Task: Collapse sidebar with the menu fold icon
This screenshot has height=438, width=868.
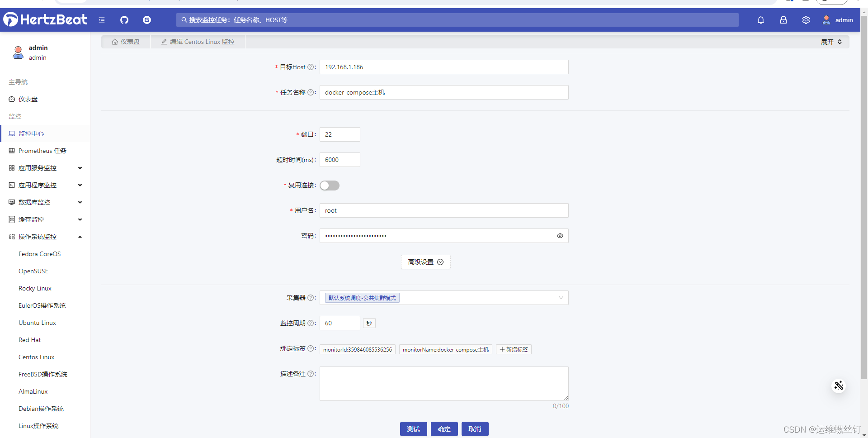Action: [x=102, y=20]
